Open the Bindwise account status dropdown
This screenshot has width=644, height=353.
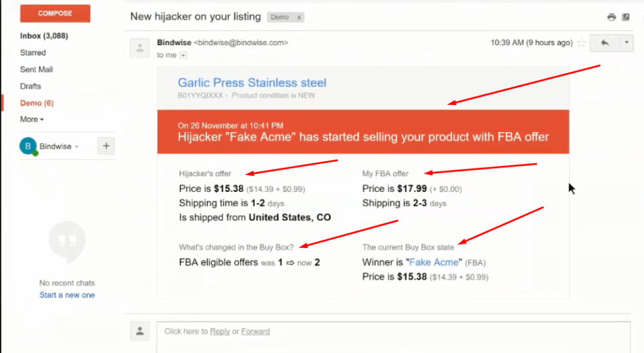[x=76, y=147]
